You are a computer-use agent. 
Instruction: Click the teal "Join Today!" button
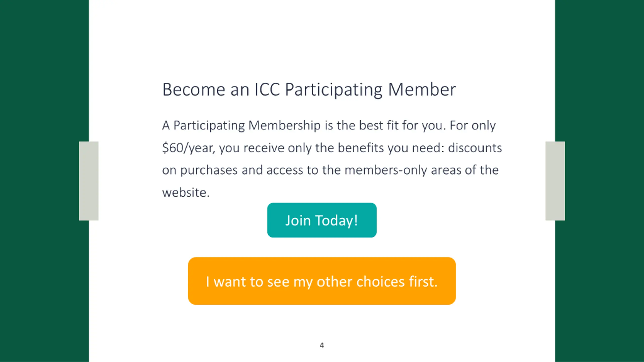322,220
